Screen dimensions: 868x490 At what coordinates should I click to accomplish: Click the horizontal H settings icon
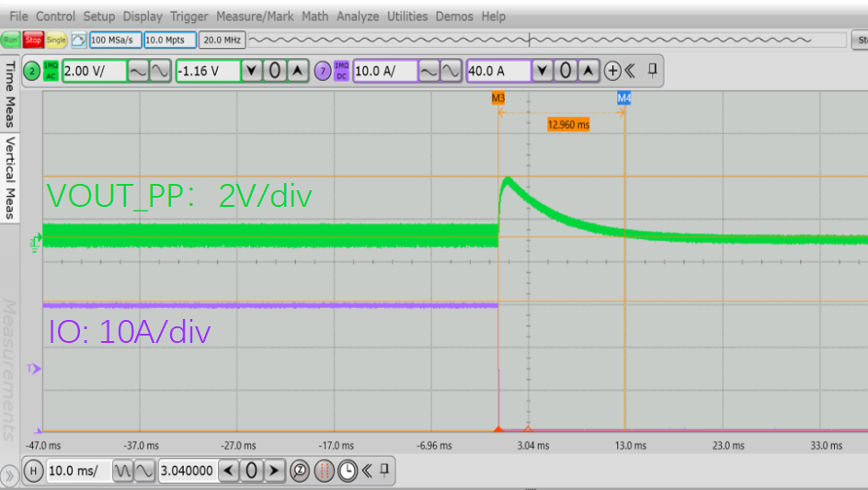tap(33, 472)
